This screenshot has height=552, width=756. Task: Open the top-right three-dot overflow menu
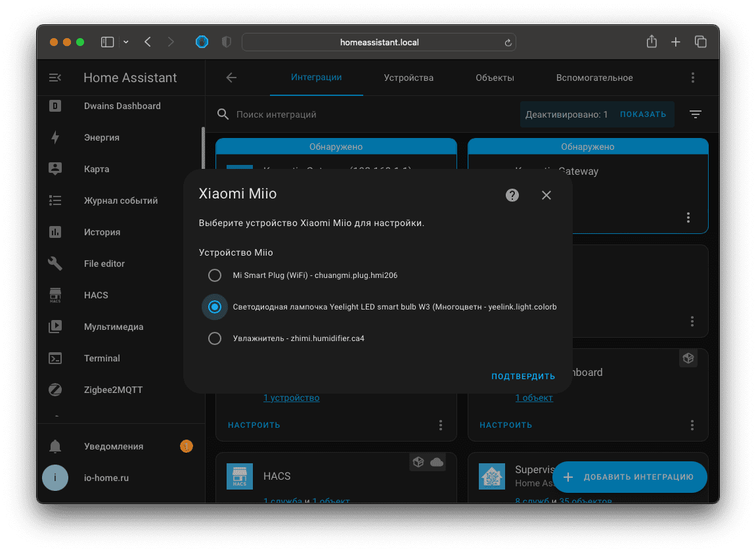tap(692, 78)
